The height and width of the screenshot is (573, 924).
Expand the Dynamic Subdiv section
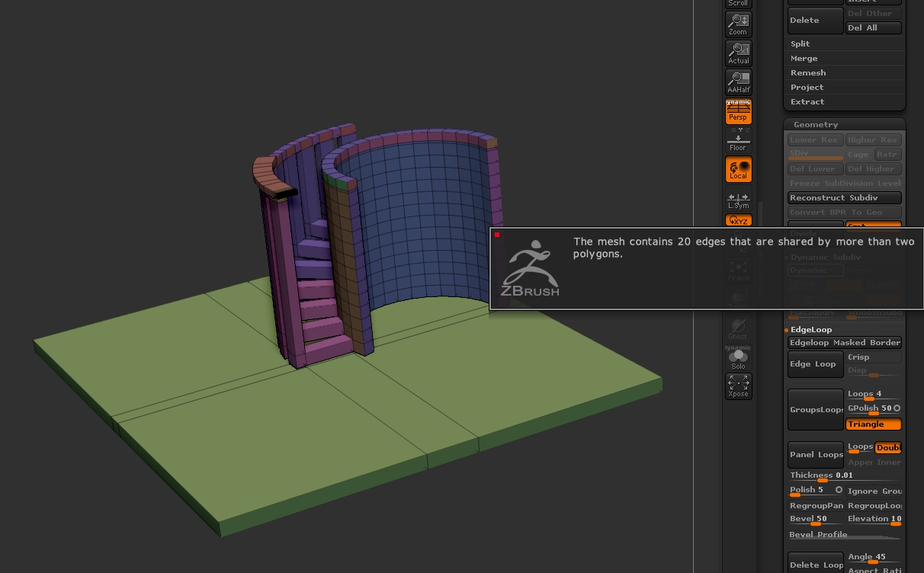[x=825, y=258]
